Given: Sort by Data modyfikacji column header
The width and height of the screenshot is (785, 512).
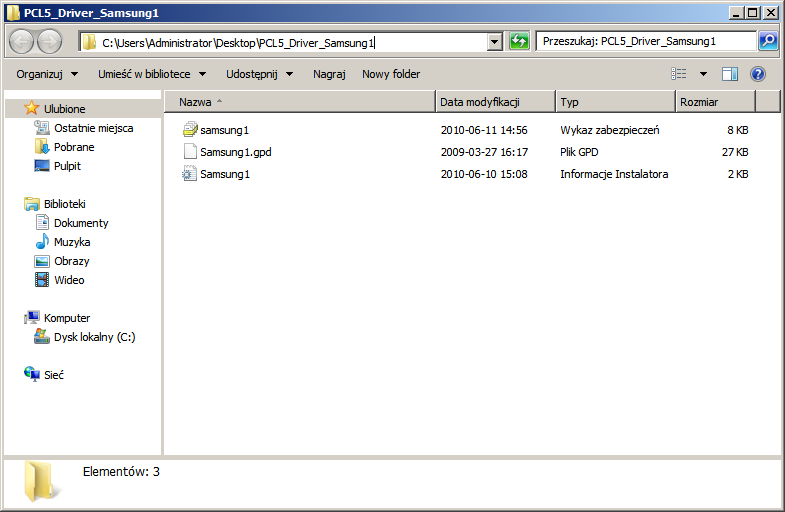Looking at the screenshot, I should 495,102.
